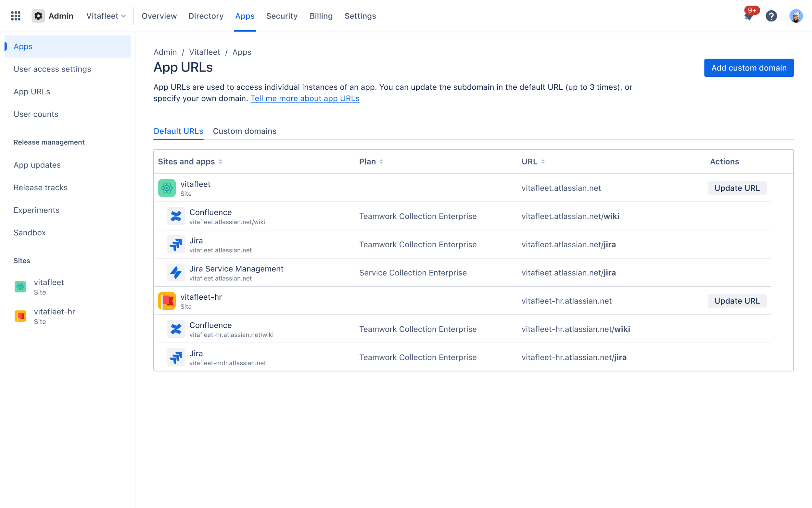Open the user profile avatar
812x508 pixels.
[x=796, y=16]
